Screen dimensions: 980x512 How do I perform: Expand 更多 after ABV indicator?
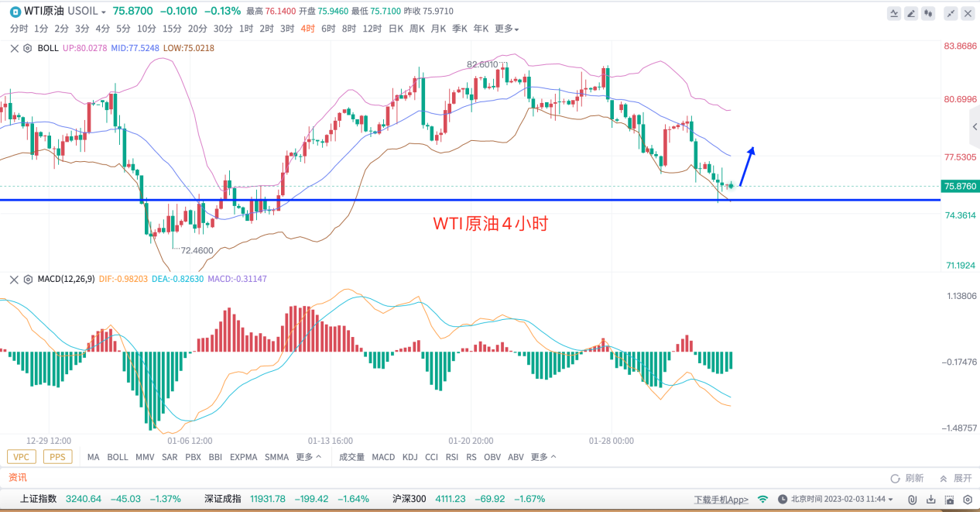[543, 457]
